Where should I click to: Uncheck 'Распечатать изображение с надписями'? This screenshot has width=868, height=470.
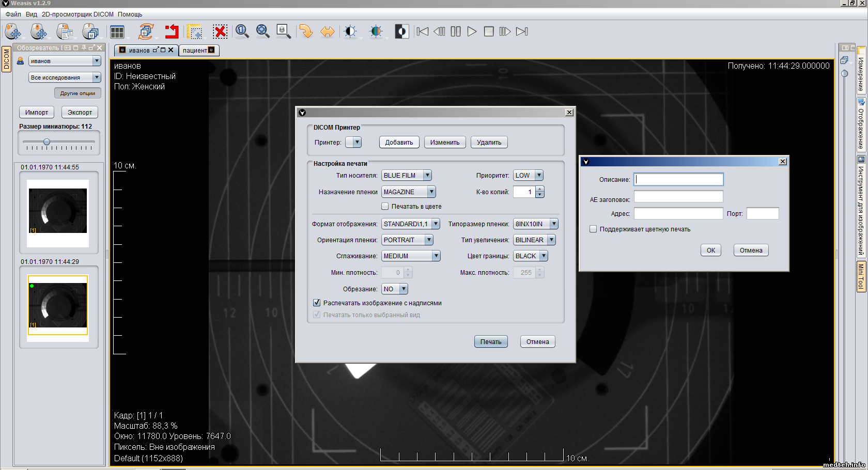pyautogui.click(x=317, y=303)
